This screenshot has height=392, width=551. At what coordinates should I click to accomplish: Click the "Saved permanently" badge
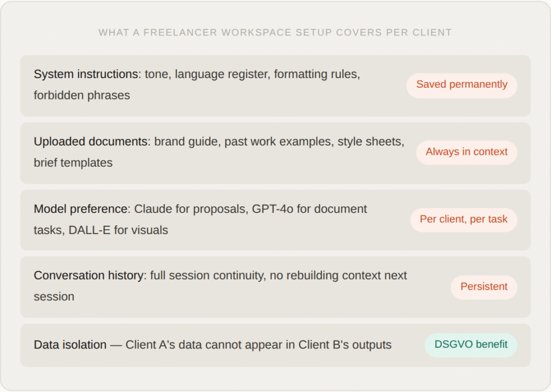[x=462, y=85]
